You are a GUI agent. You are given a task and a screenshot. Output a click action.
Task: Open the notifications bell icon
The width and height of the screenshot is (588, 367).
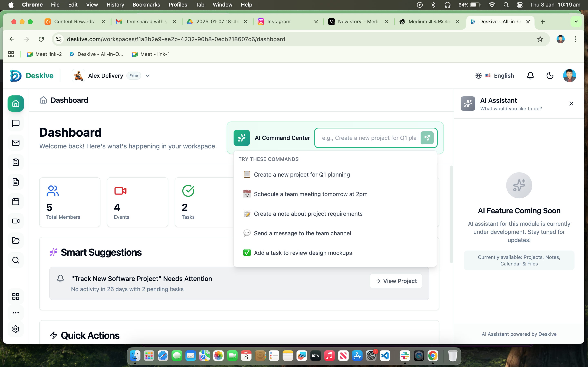coord(530,75)
